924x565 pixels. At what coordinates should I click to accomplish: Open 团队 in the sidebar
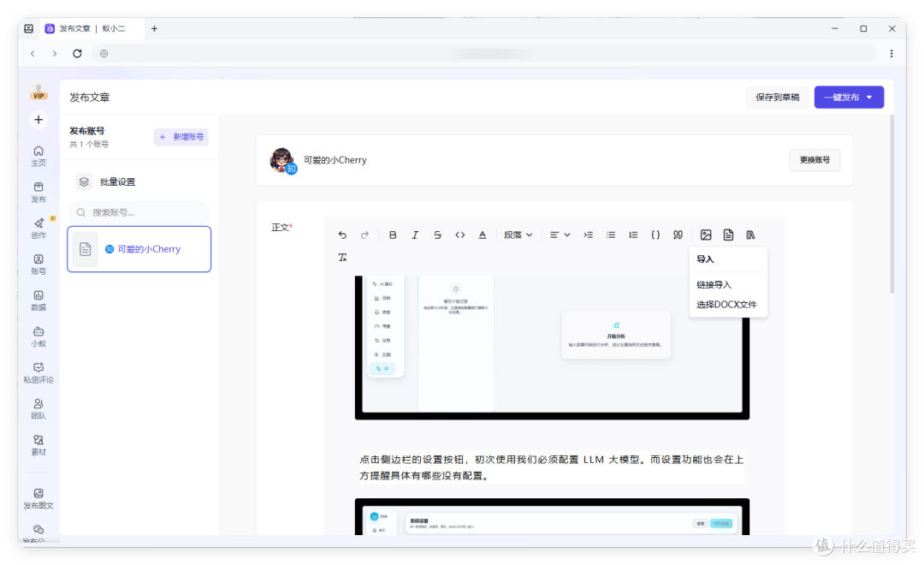tap(38, 408)
